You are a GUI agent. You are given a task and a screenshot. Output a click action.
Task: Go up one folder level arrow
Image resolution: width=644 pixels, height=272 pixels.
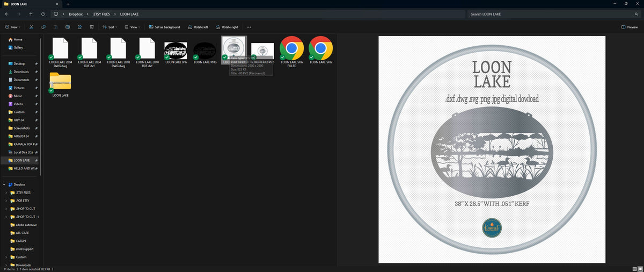pyautogui.click(x=31, y=14)
